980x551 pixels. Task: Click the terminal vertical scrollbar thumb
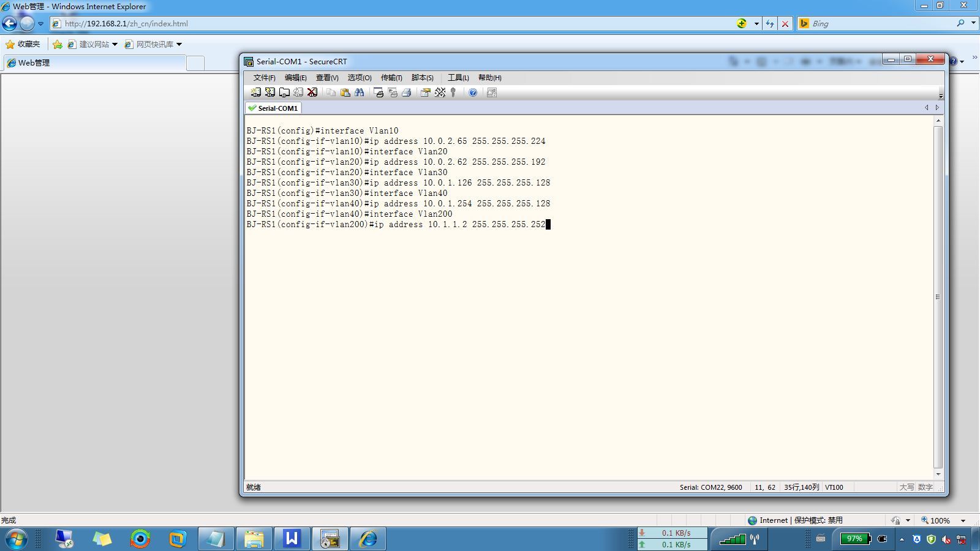[x=938, y=297]
